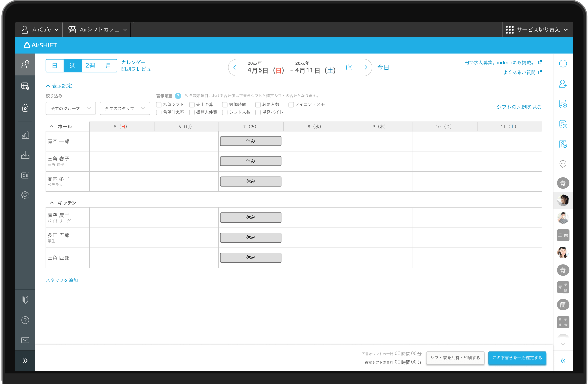588x384 pixels.
Task: Click the AirSHIFT logo
Action: 40,45
